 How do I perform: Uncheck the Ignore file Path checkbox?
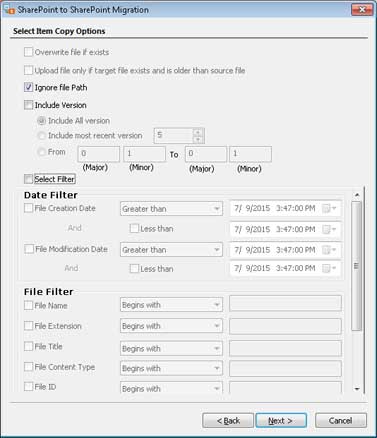point(29,87)
